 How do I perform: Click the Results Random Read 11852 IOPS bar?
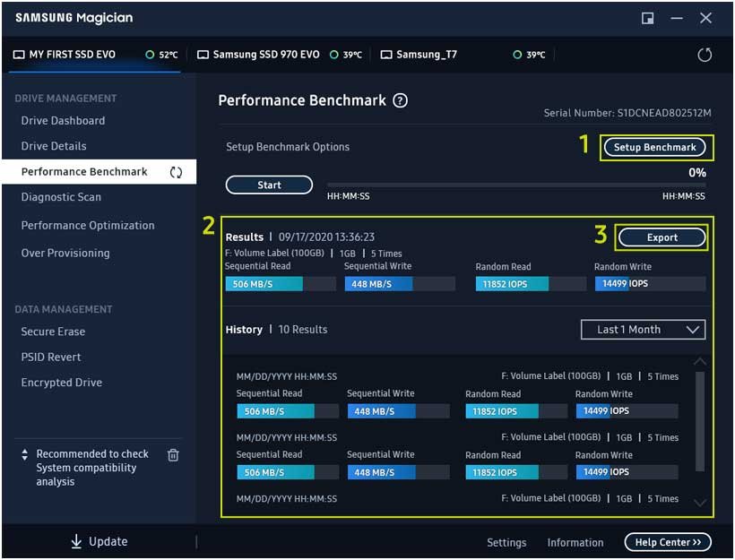(x=531, y=283)
